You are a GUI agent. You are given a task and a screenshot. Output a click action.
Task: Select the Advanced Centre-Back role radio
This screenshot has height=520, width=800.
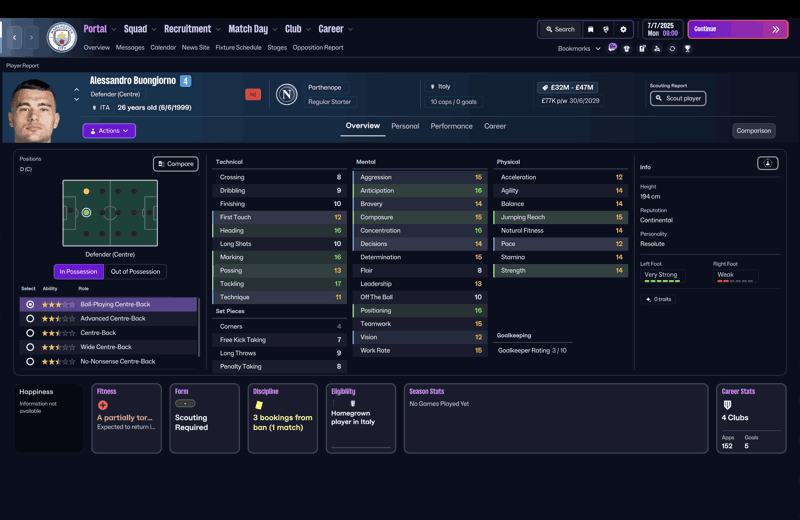click(x=30, y=318)
